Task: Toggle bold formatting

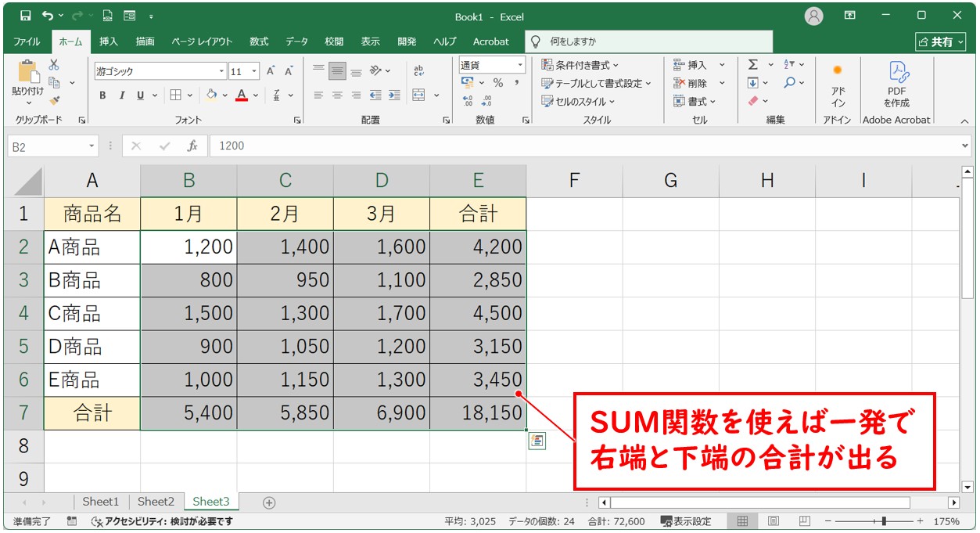Action: (x=102, y=95)
